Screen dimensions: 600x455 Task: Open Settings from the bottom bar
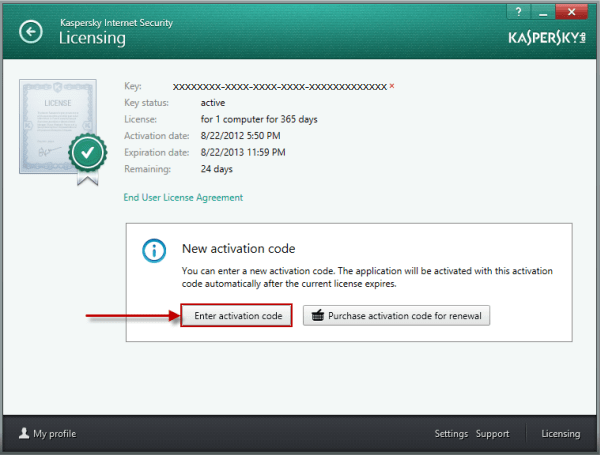(451, 434)
